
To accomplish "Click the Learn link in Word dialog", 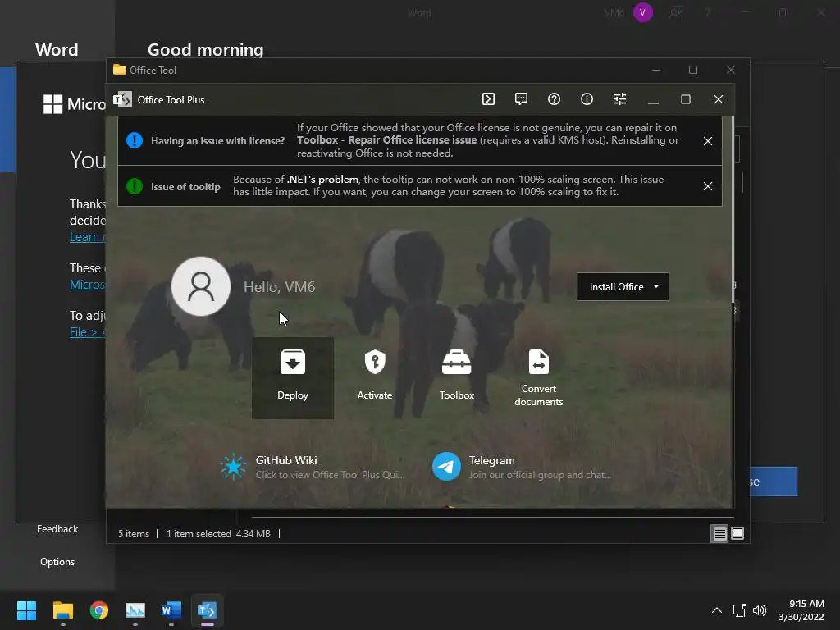I will 87,237.
